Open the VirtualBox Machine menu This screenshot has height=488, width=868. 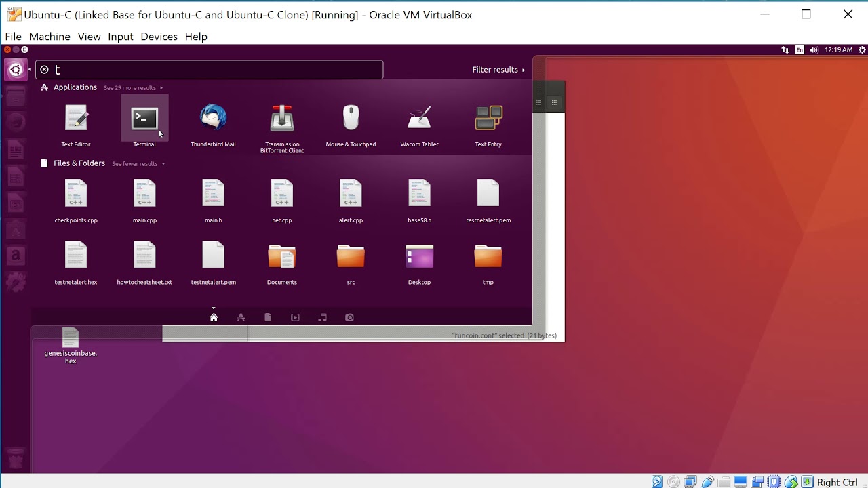(50, 37)
